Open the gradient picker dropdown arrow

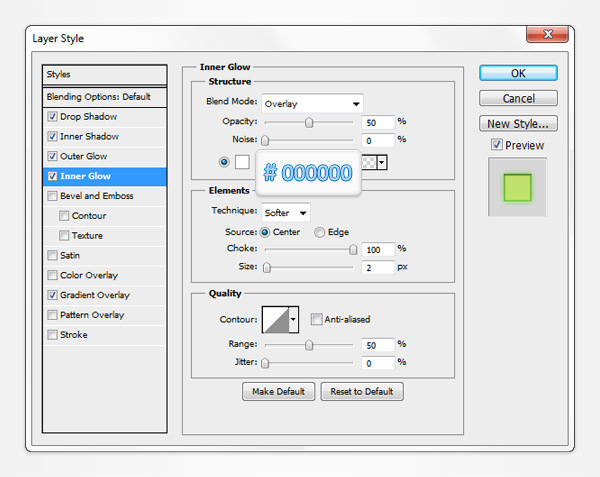pyautogui.click(x=381, y=162)
